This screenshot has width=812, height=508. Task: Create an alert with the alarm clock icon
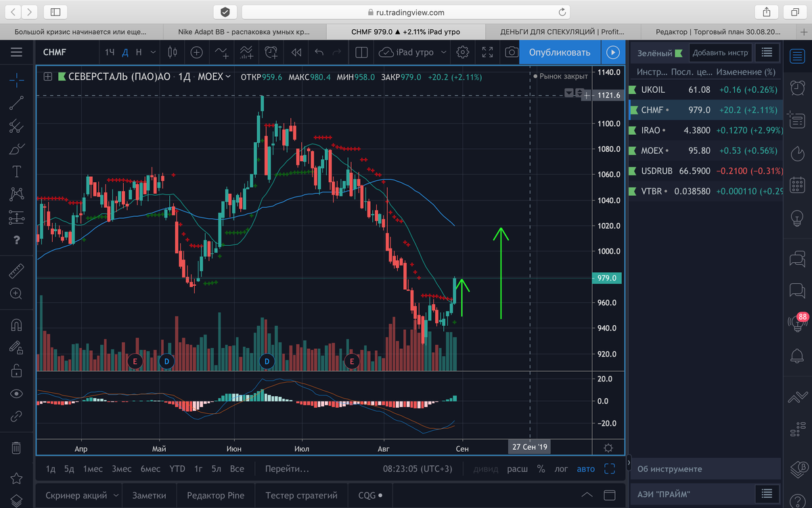[x=271, y=52]
